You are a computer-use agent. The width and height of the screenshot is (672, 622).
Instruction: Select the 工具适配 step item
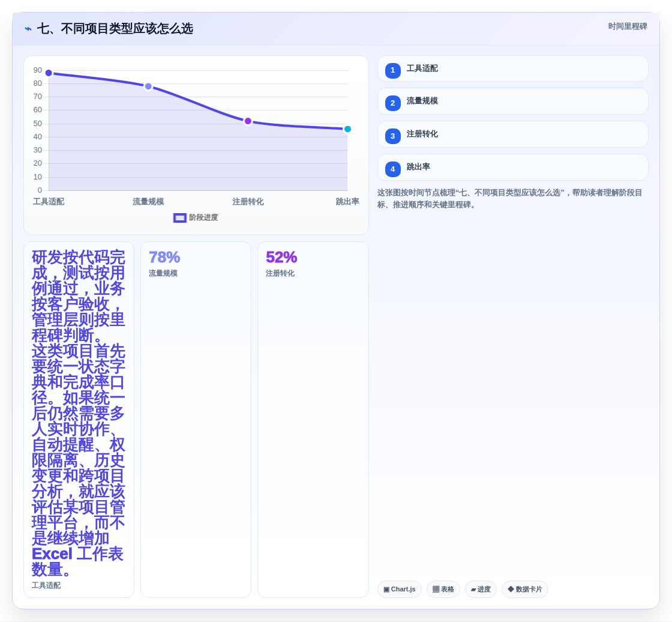(512, 68)
